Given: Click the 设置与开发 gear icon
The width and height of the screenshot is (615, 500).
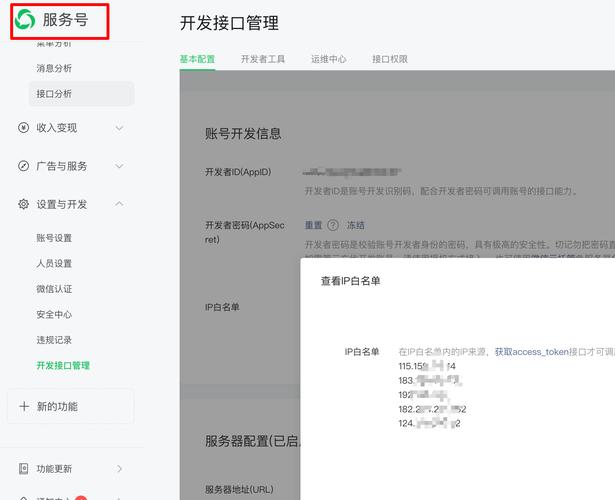Looking at the screenshot, I should (x=24, y=204).
